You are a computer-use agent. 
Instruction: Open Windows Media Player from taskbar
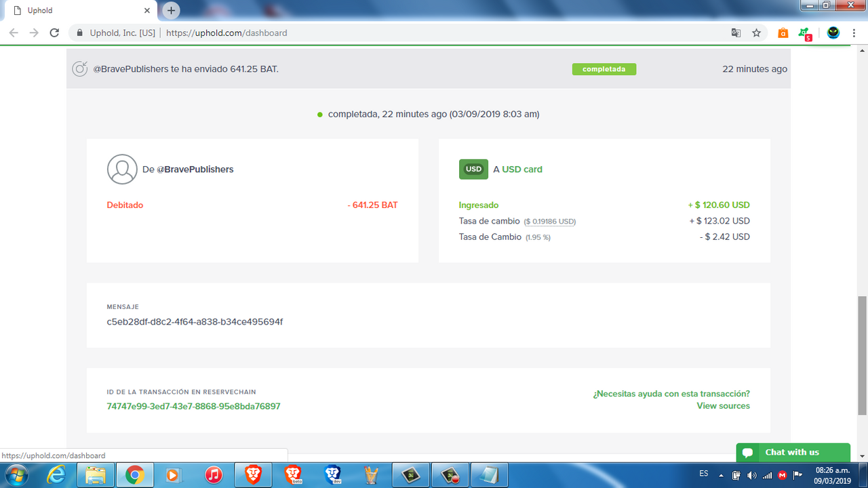tap(174, 475)
